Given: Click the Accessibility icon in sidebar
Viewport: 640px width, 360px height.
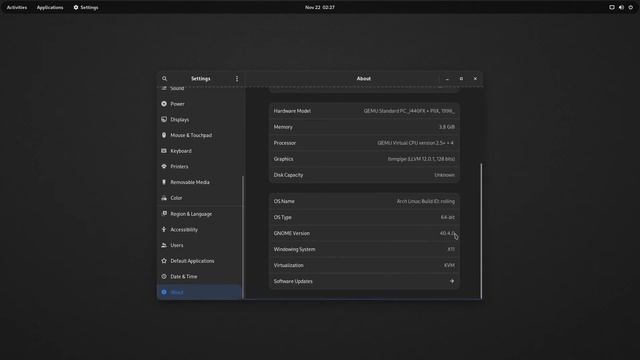Looking at the screenshot, I should [x=164, y=229].
